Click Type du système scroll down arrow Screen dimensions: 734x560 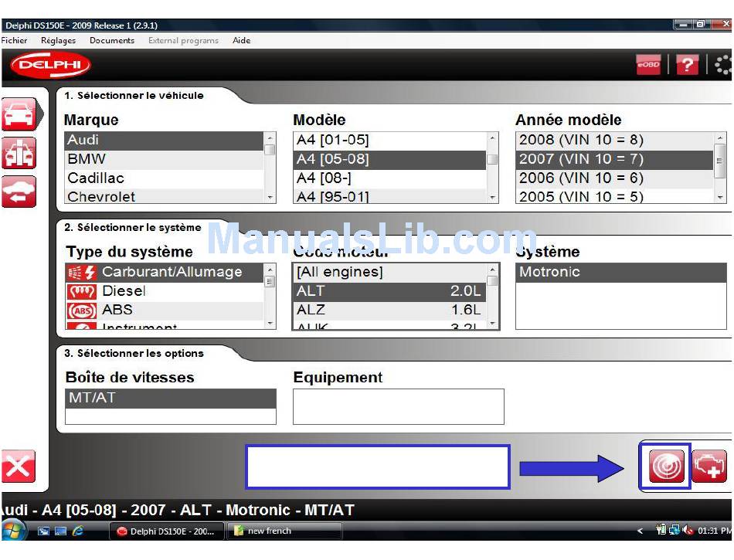pos(270,324)
